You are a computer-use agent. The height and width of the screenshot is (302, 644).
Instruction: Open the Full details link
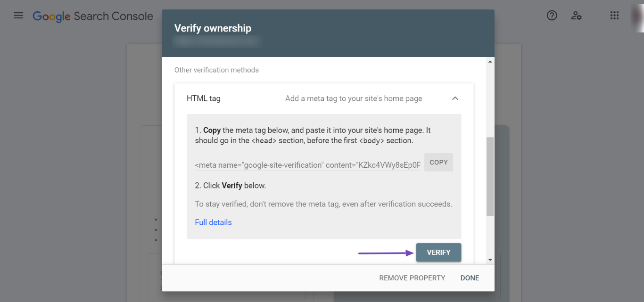click(x=213, y=222)
